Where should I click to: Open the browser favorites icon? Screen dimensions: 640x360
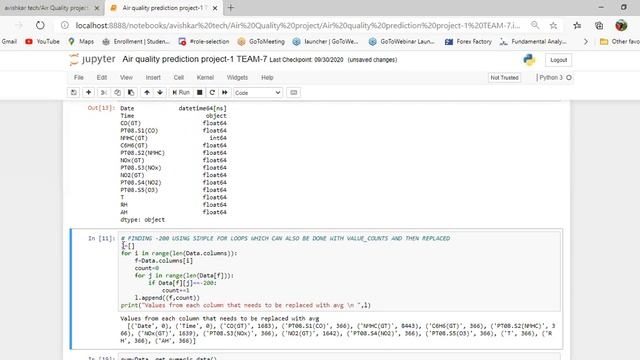pos(577,25)
